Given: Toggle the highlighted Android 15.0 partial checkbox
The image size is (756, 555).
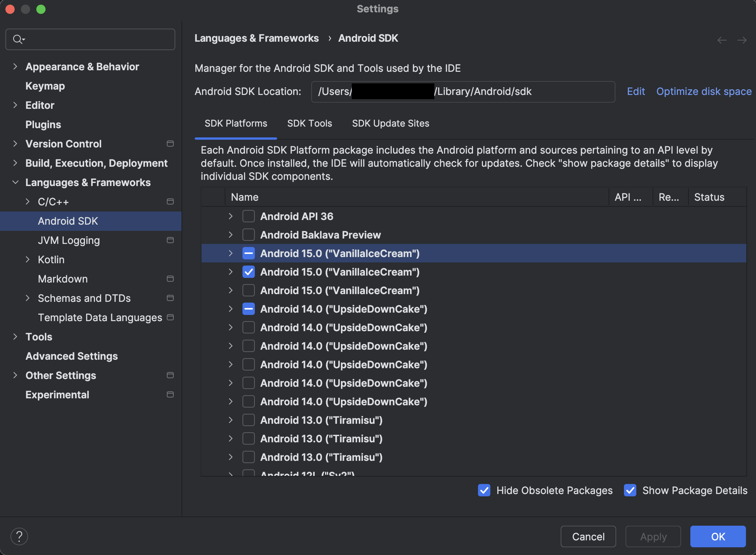Looking at the screenshot, I should tap(249, 253).
